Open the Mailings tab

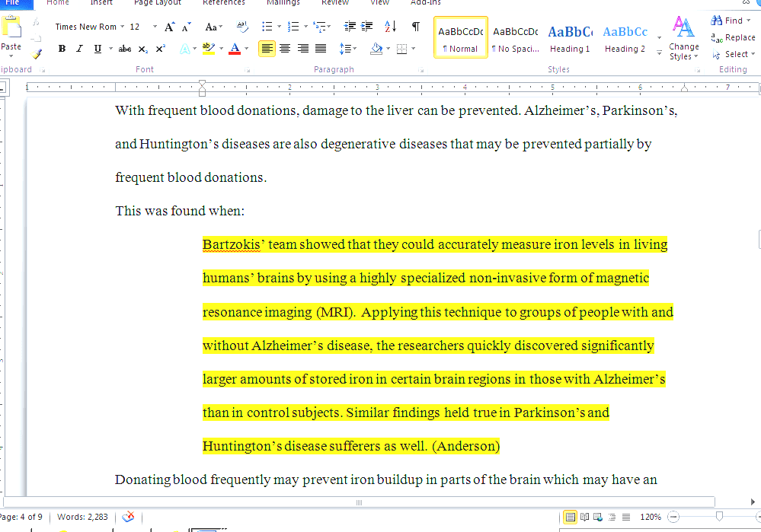tap(283, 3)
